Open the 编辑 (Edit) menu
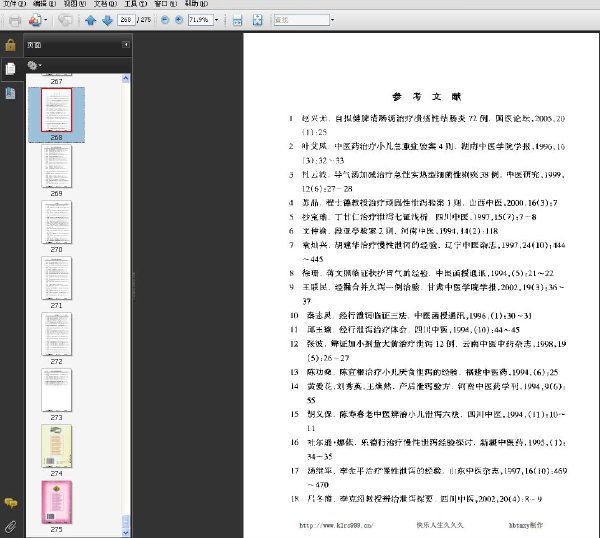 click(x=45, y=3)
